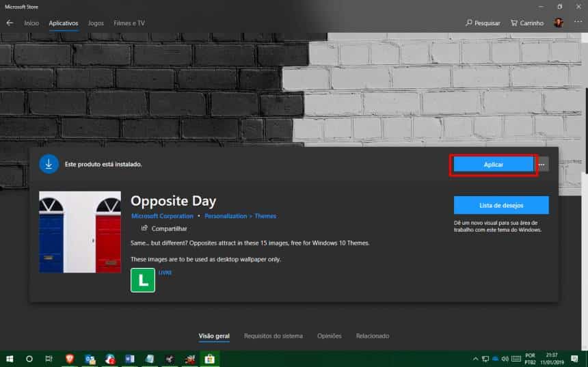Viewport: 588px width, 367px height.
Task: Open Cortana search circle in taskbar
Action: (29, 359)
